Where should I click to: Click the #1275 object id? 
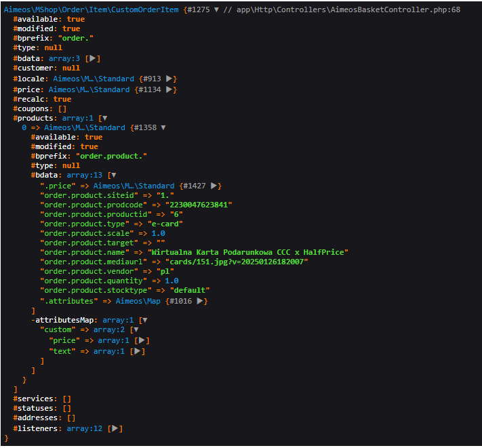click(x=199, y=10)
